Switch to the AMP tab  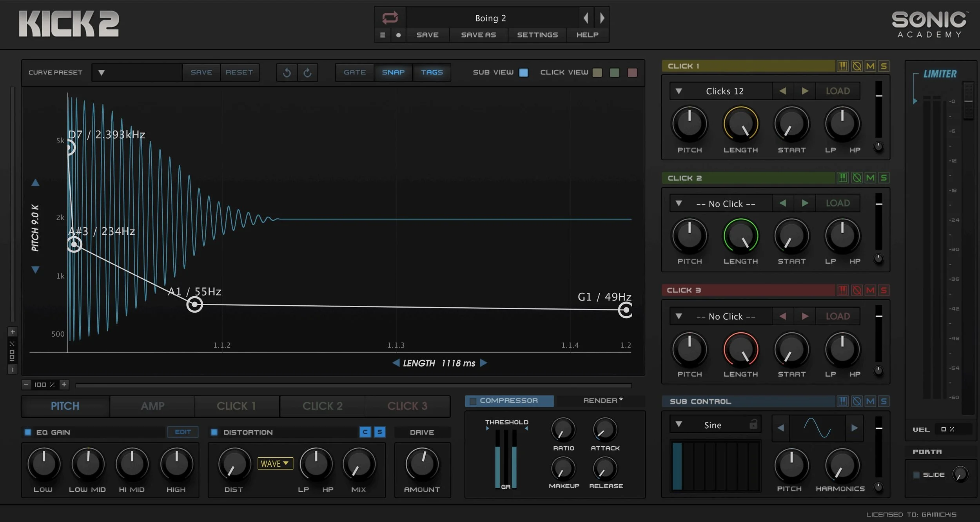pos(152,406)
